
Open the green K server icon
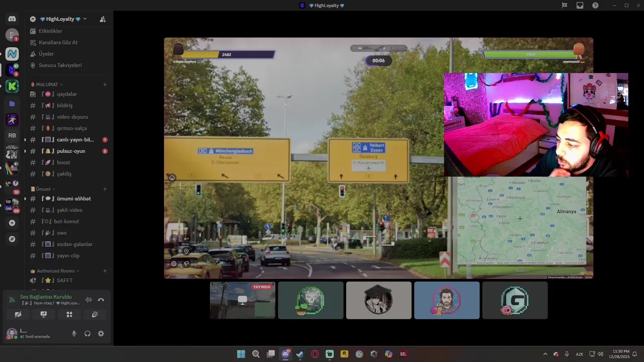[12, 86]
